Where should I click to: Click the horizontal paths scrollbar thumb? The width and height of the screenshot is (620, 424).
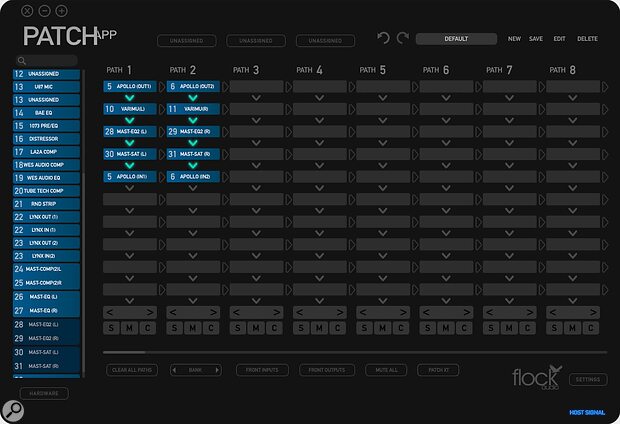pyautogui.click(x=124, y=352)
